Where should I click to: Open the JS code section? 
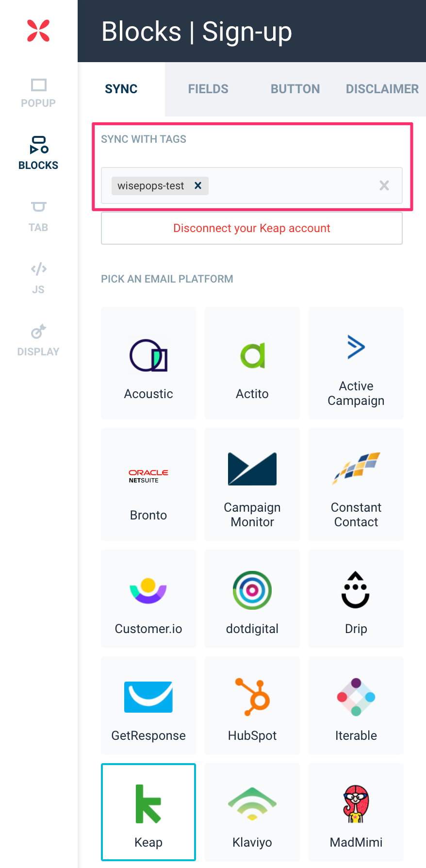click(38, 279)
